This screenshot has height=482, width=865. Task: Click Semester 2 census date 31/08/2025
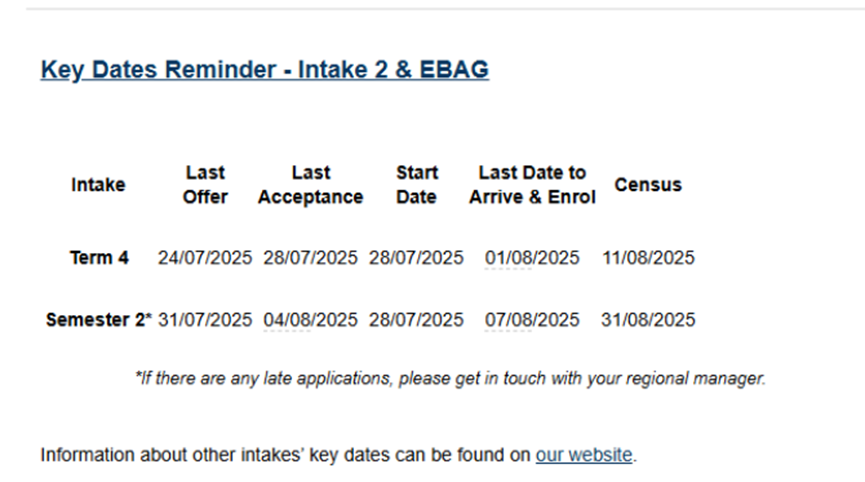[648, 319]
